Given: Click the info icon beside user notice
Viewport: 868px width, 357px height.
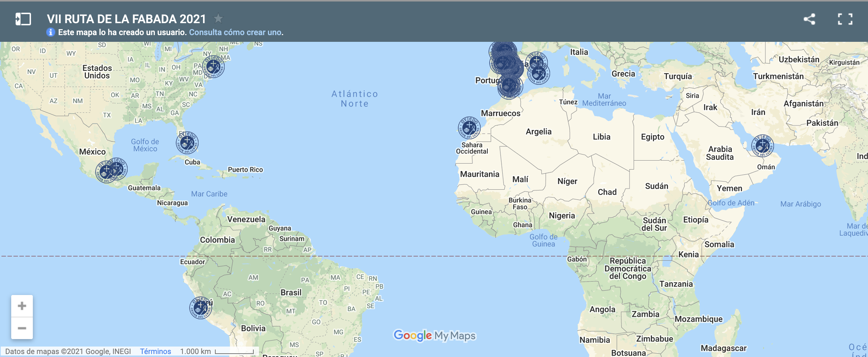Looking at the screenshot, I should click(51, 32).
